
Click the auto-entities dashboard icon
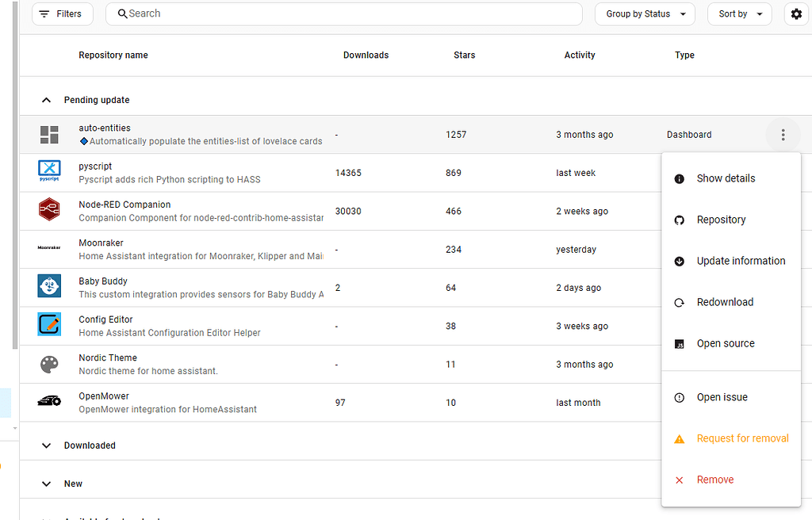49,135
